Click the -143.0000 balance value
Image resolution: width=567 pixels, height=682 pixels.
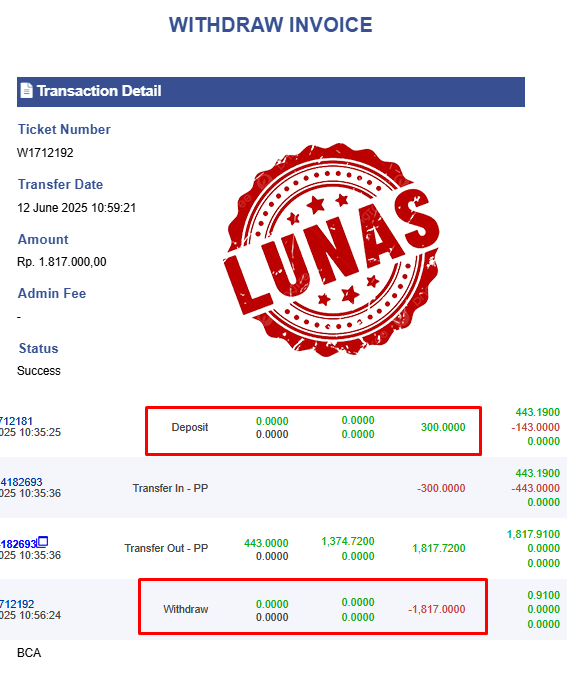pos(536,427)
